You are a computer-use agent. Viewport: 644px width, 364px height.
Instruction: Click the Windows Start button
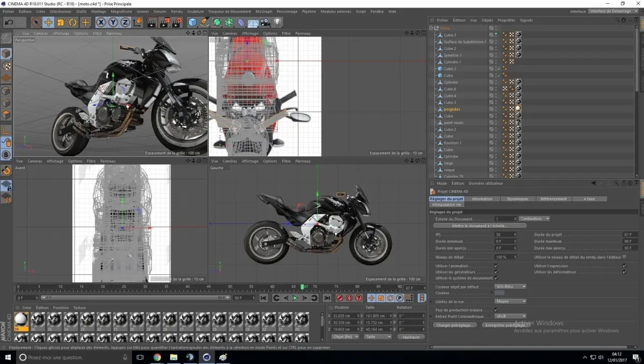tap(8, 357)
